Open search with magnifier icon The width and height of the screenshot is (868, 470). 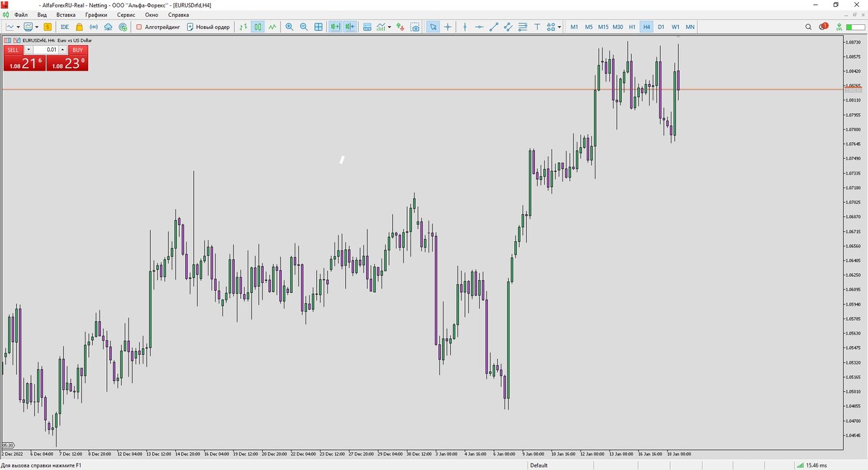[809, 27]
